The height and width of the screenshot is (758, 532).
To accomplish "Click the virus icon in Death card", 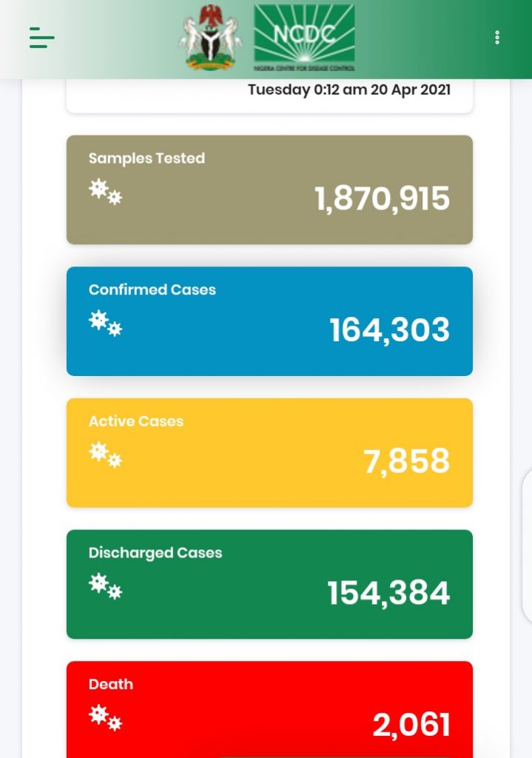I will coord(105,717).
